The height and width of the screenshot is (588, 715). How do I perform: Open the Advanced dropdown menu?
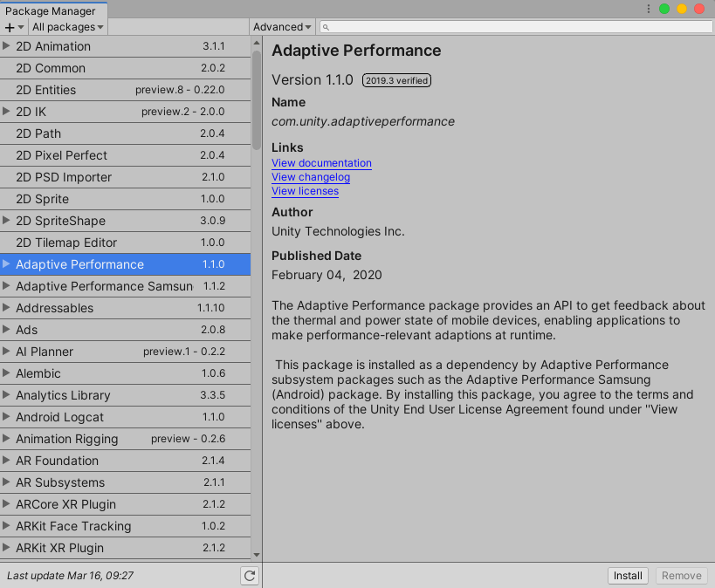[x=283, y=27]
